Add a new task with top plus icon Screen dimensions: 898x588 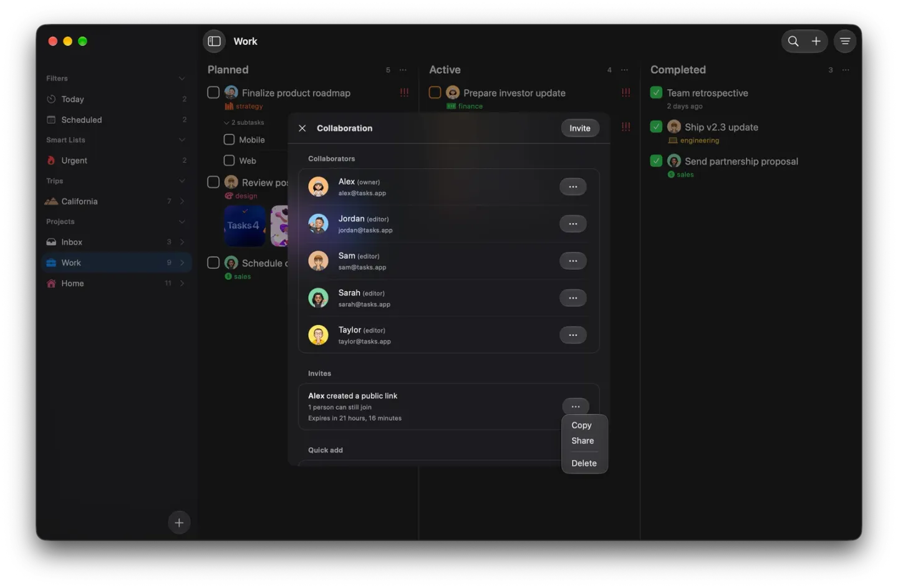(x=816, y=41)
